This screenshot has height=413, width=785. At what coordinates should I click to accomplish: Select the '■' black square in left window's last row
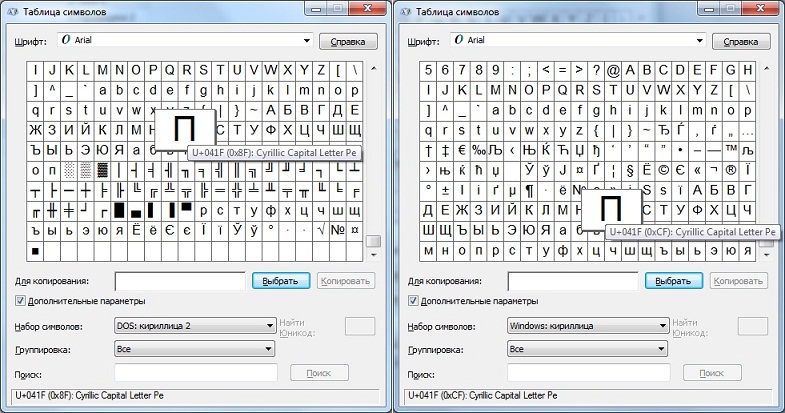pyautogui.click(x=35, y=251)
